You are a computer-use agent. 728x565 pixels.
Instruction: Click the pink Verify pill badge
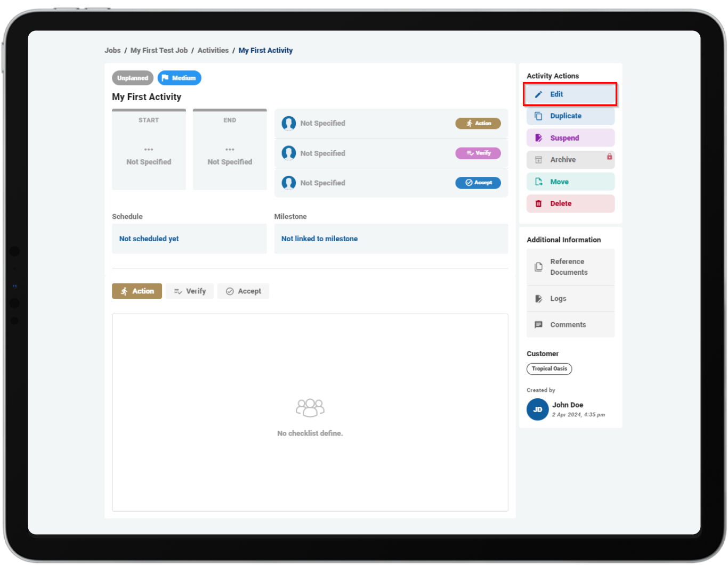click(478, 153)
